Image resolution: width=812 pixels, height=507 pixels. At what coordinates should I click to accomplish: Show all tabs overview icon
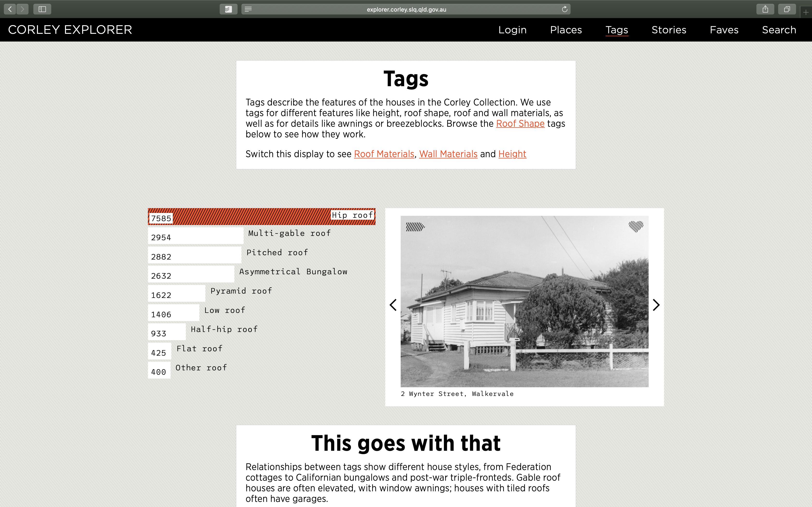(787, 9)
